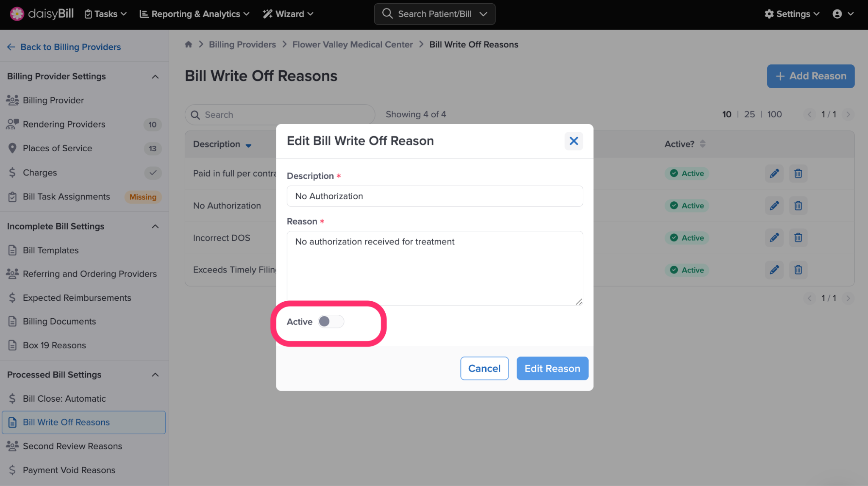Viewport: 868px width, 486px height.
Task: Click the user account avatar icon
Action: 837,14
